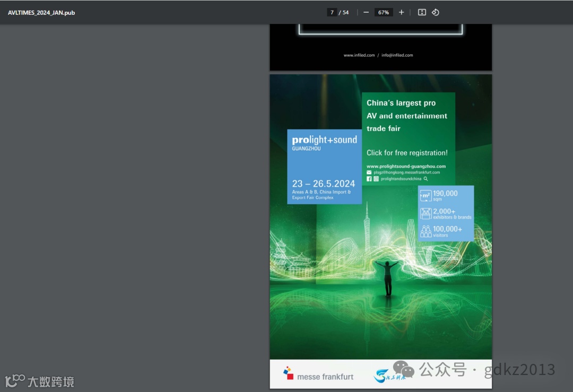
Task: Click the 'Click for free registration!' text
Action: [x=407, y=153]
